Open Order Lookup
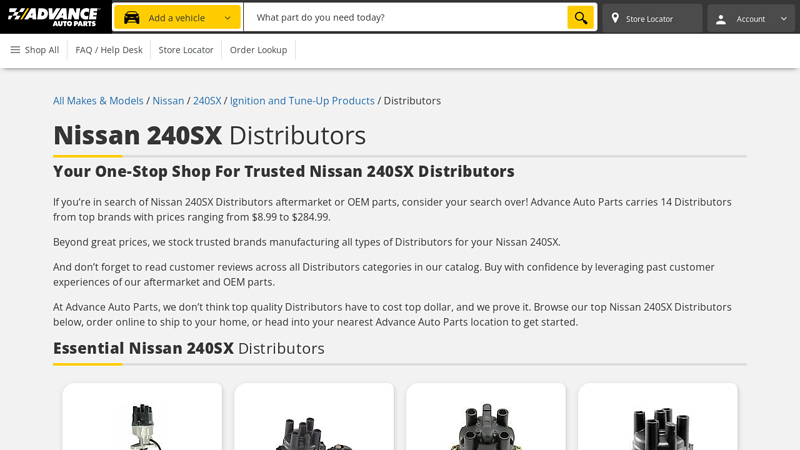This screenshot has height=450, width=800. tap(258, 50)
